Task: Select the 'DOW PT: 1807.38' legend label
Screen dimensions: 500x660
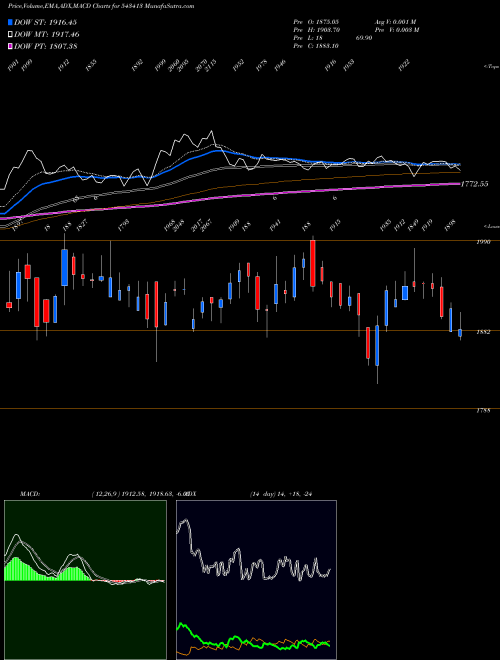Action: 45,46
